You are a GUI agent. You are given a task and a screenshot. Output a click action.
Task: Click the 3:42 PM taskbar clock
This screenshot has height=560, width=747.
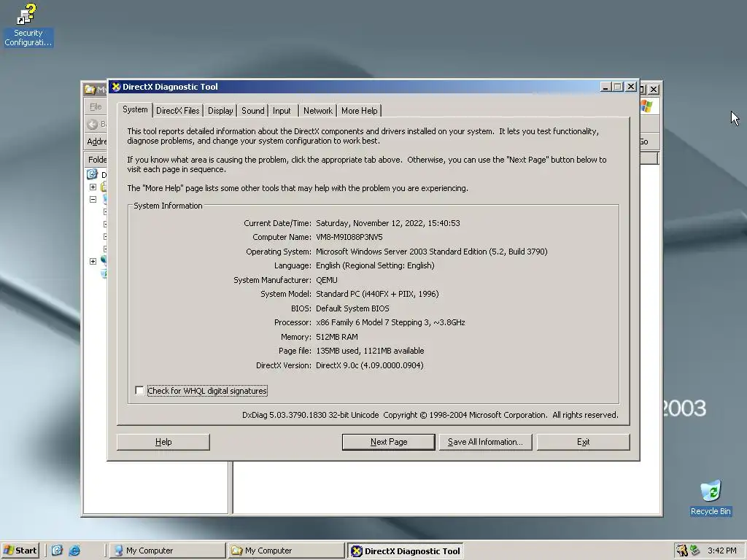pos(721,551)
